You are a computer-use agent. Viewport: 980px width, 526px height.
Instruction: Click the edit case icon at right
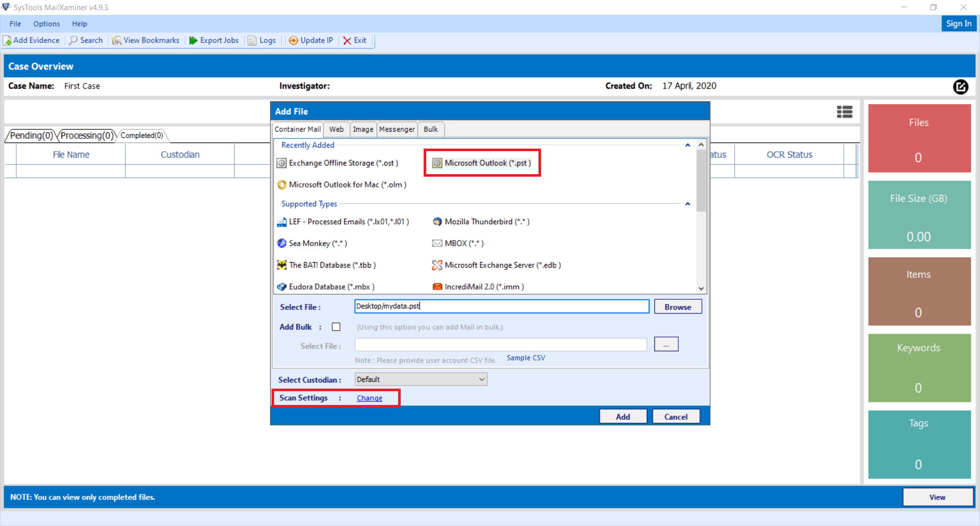[x=961, y=87]
